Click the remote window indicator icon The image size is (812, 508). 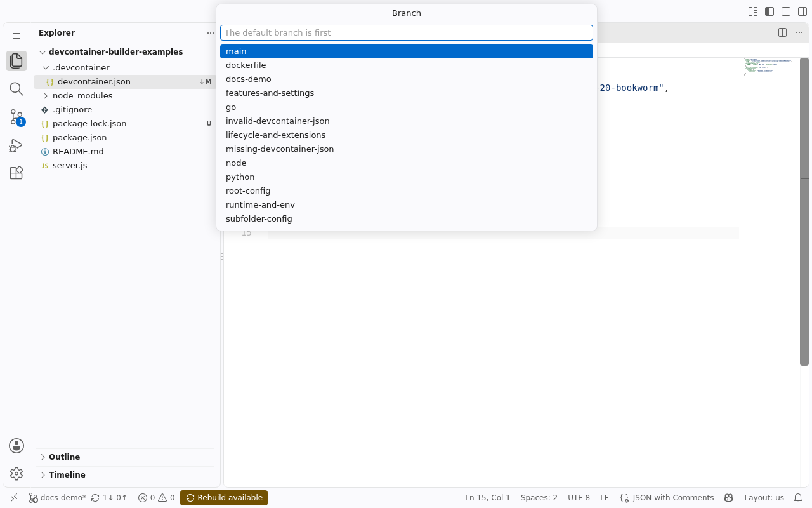(14, 498)
